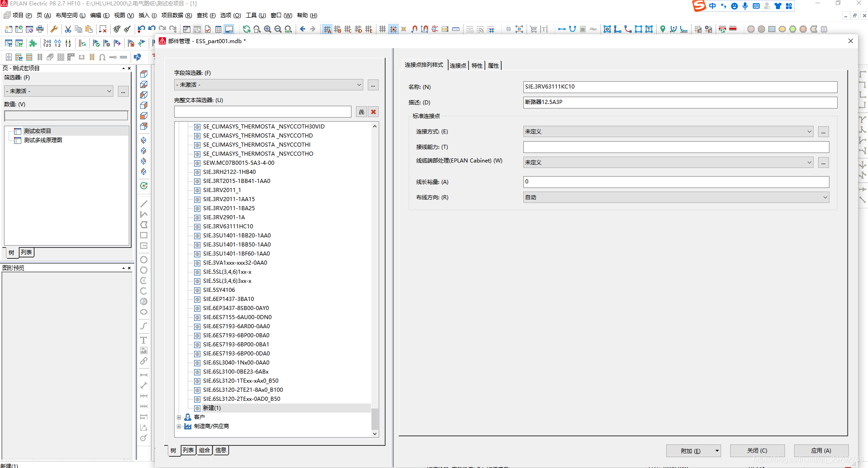Screen dimensions: 868x468
Task: Click the zoom-in magnifier toolbar icon
Action: coord(268,29)
